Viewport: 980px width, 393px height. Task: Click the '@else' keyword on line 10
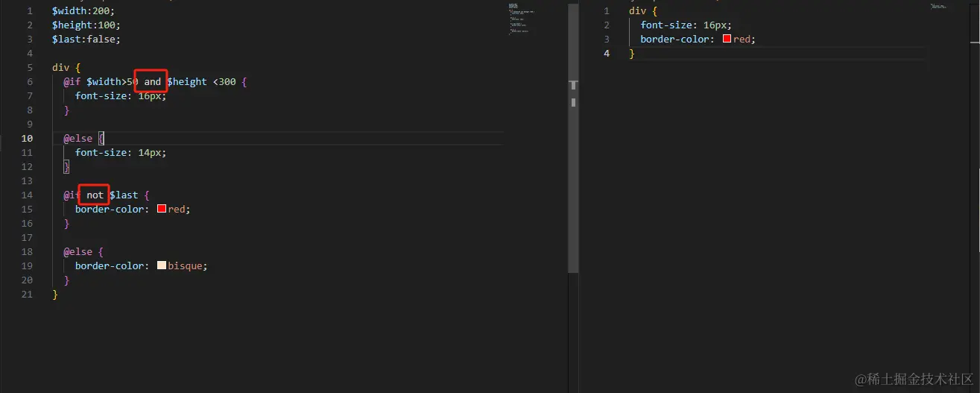point(78,138)
